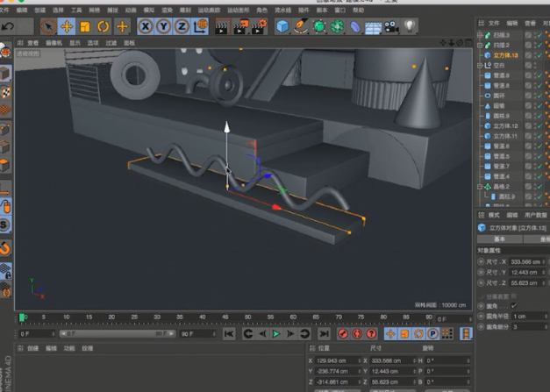Click the stepper of 尺寸.Y field
Screen dimensions: 550x392
544,273
